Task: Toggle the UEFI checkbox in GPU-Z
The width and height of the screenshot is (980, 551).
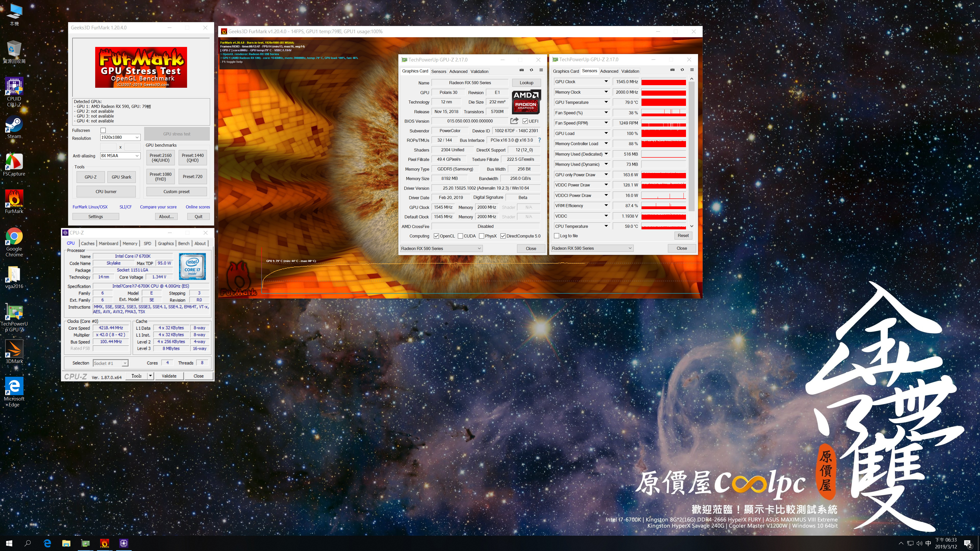Action: click(525, 121)
